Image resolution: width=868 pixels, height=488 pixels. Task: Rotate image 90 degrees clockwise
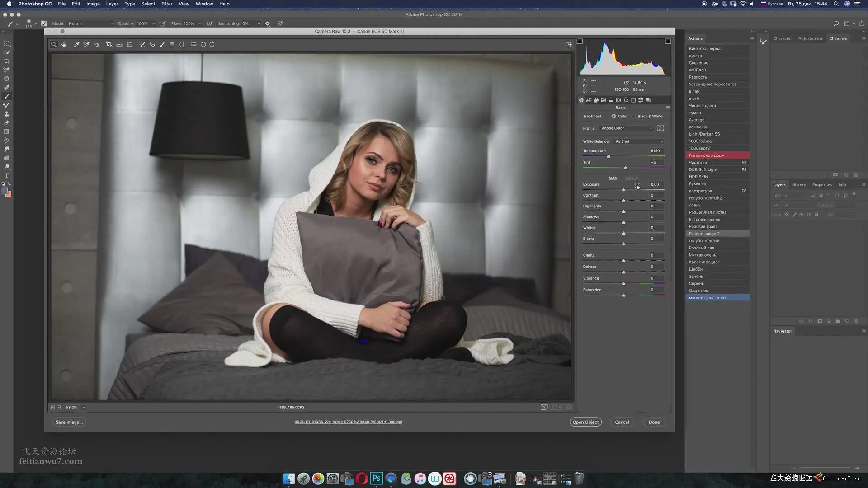[x=212, y=44]
